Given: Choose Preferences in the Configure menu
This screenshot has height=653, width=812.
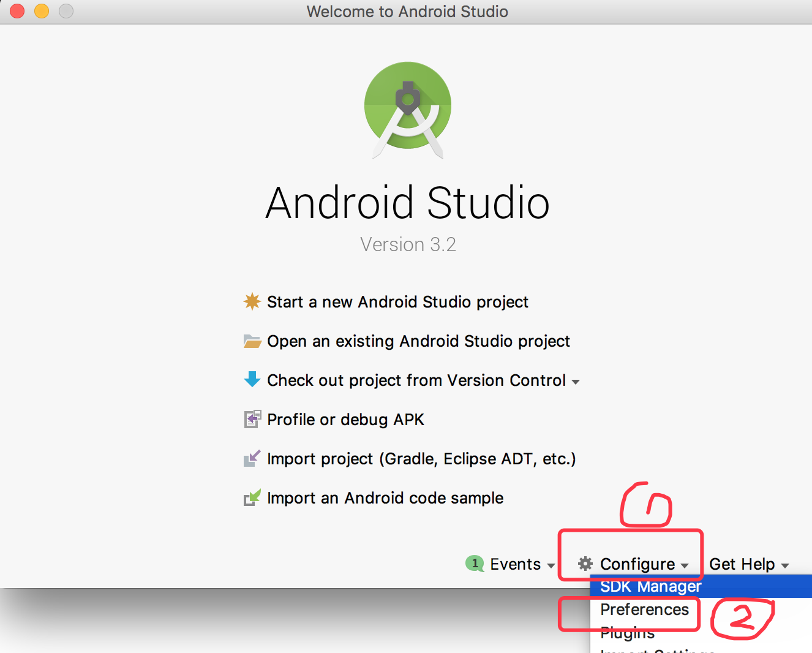Looking at the screenshot, I should [x=644, y=610].
